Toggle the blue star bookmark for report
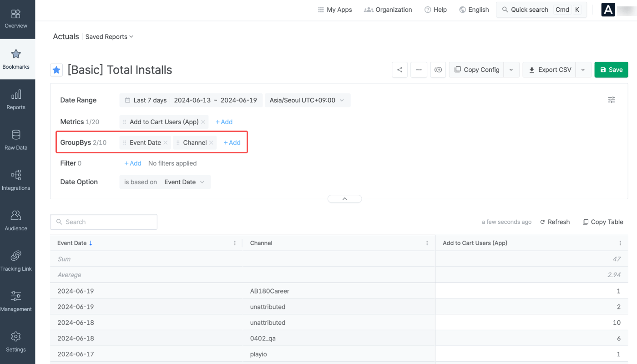This screenshot has width=637, height=364. pos(56,70)
